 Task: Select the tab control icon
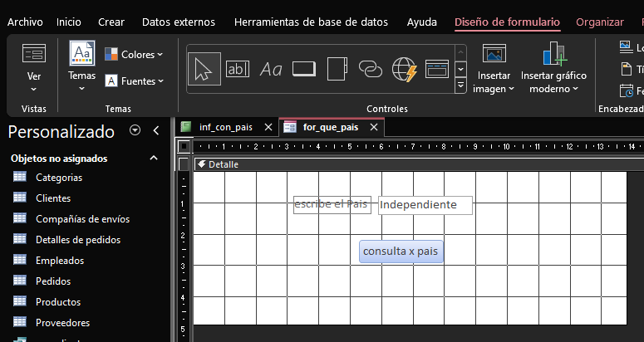[337, 69]
